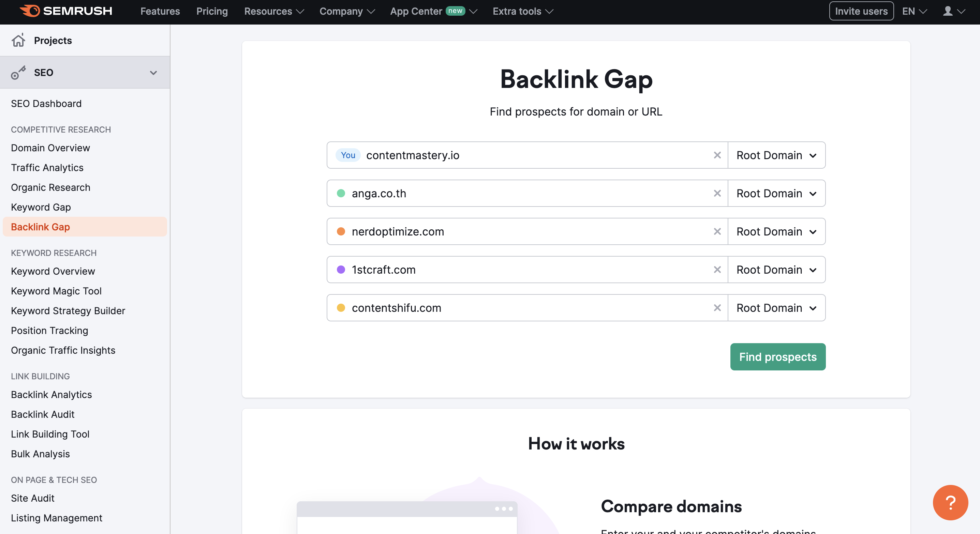Viewport: 980px width, 534px height.
Task: Clear the contentmastery.io domain field
Action: coord(717,155)
